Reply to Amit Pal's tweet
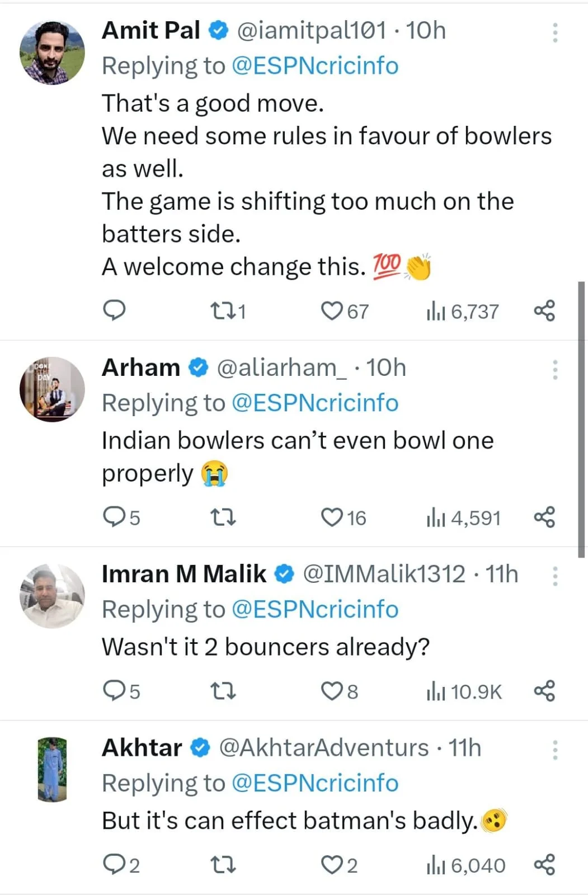 coord(115,310)
